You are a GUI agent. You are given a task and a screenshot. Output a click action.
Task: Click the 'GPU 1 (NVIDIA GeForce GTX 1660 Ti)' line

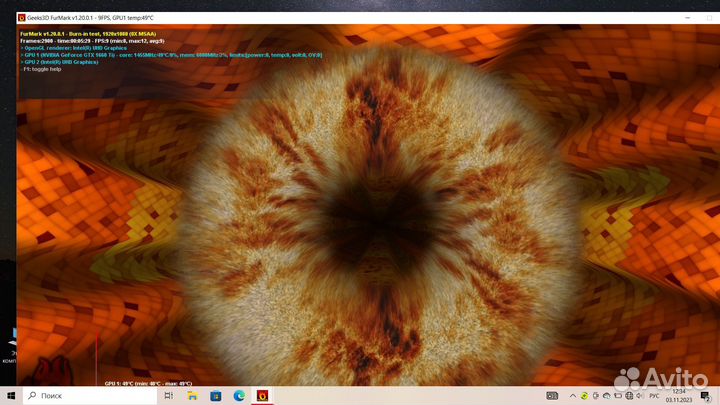171,55
